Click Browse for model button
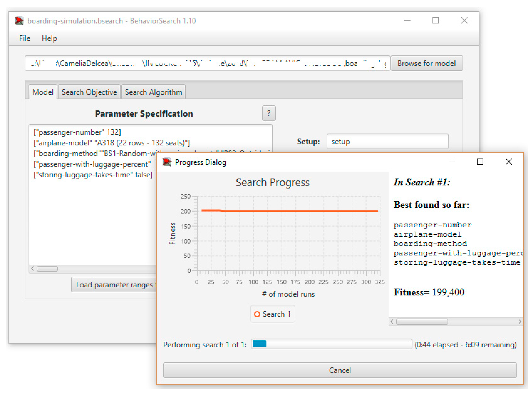This screenshot has width=532, height=394. [x=426, y=63]
